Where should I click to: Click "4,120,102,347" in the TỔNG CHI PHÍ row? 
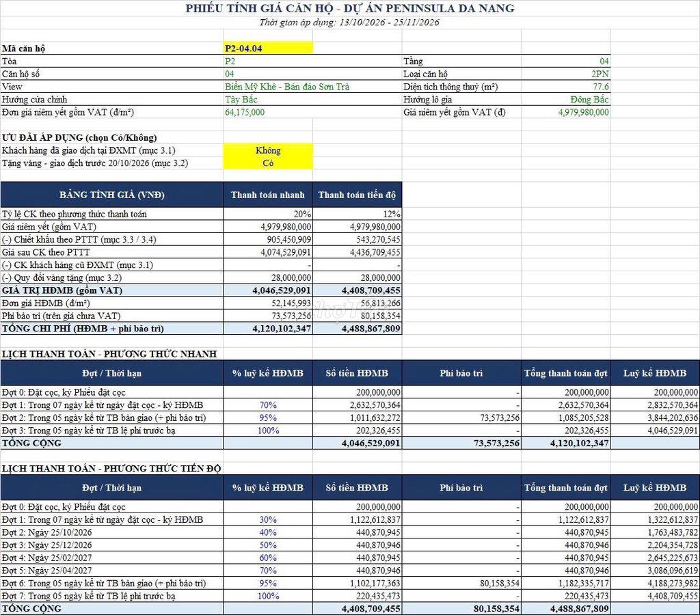click(282, 329)
